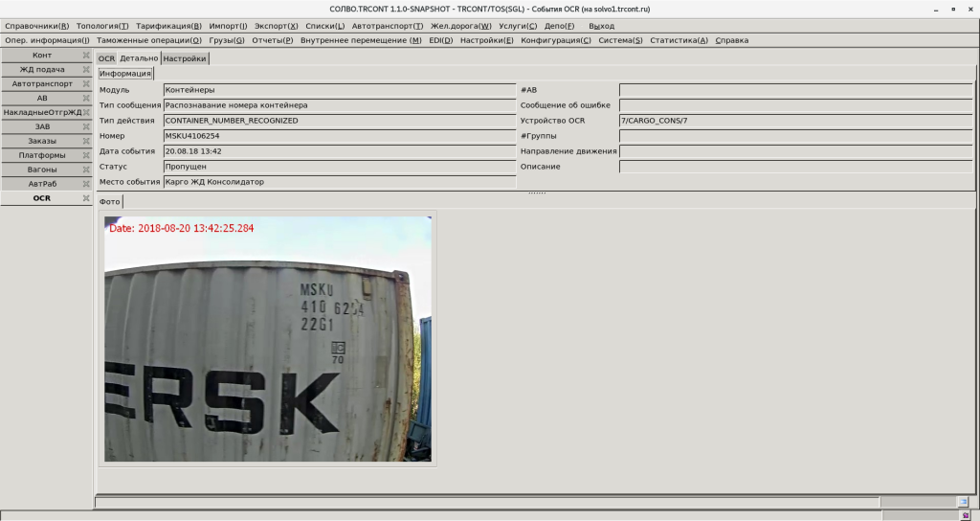Viewport: 980px width, 521px height.
Task: Open the Отчеты menu
Action: tap(273, 40)
